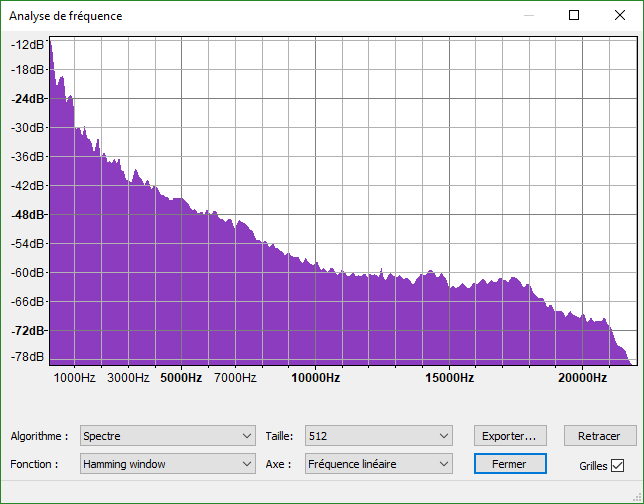
Task: Click the -12dB level axis label
Action: pyautogui.click(x=28, y=44)
